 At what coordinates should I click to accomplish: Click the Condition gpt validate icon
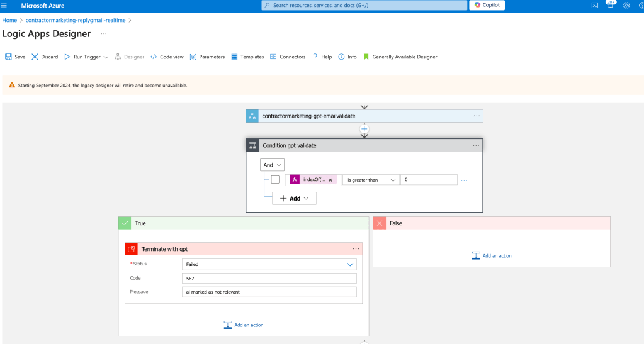[x=252, y=145]
